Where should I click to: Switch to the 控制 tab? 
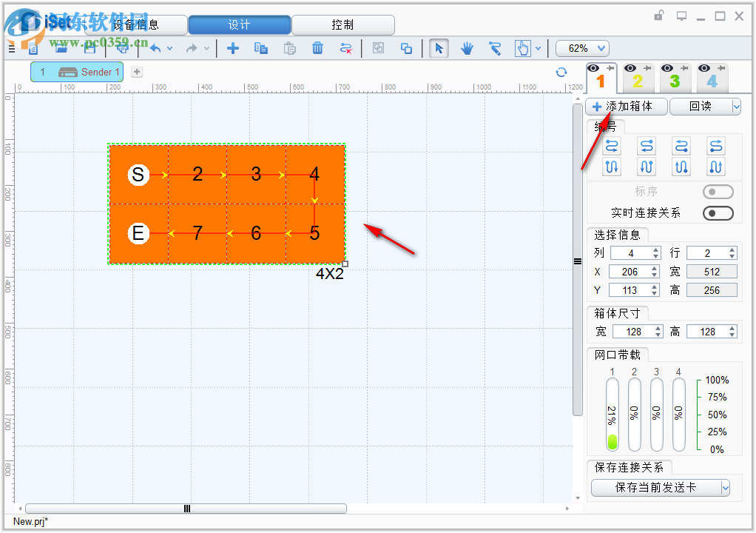tap(343, 24)
